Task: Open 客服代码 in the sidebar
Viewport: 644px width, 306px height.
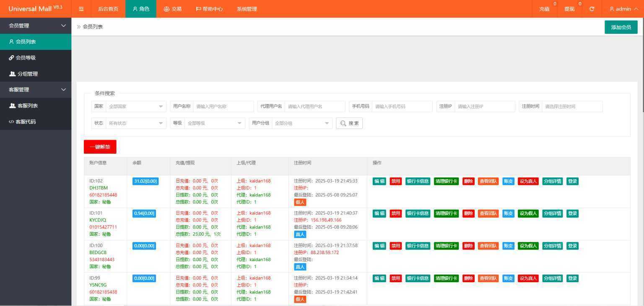Action: (36, 122)
